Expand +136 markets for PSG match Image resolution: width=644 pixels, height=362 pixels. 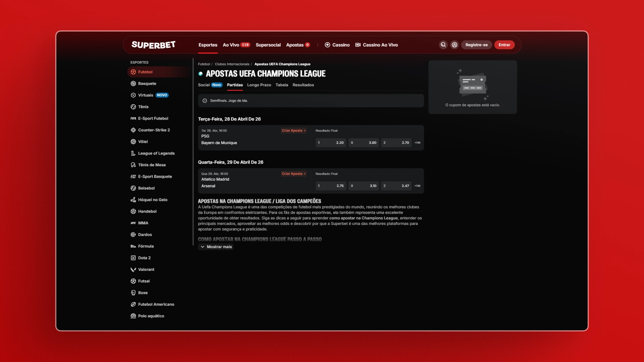click(x=417, y=143)
